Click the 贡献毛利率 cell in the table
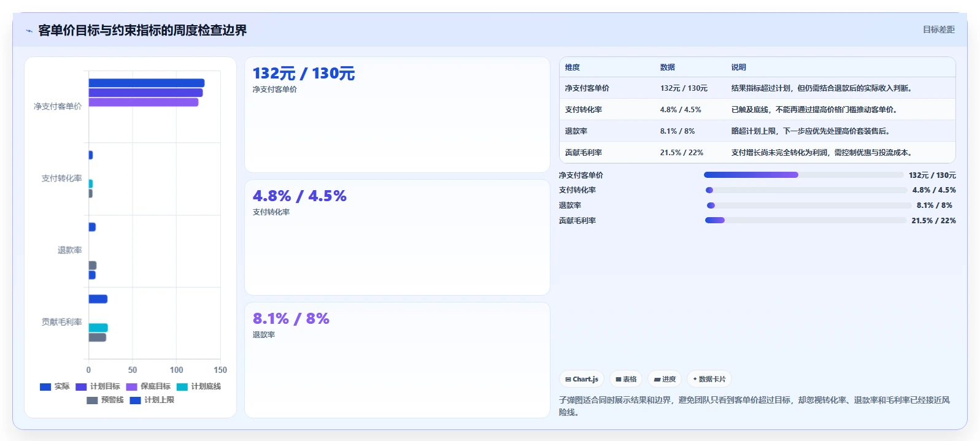The width and height of the screenshot is (980, 441). point(584,153)
